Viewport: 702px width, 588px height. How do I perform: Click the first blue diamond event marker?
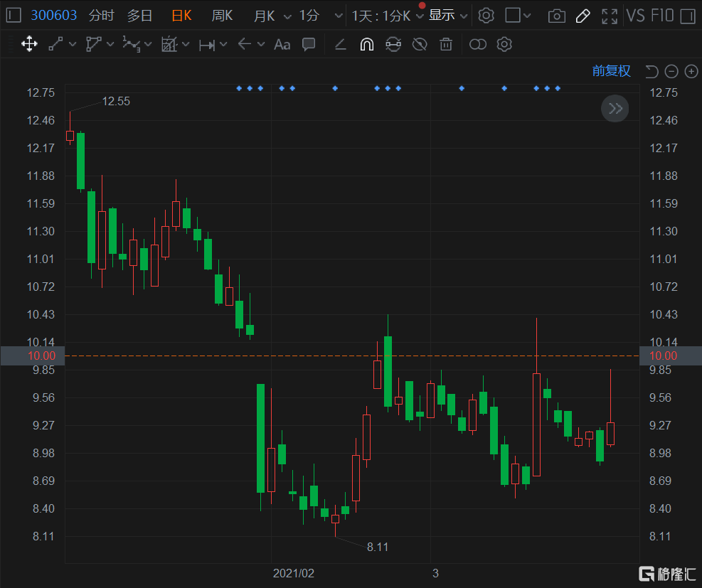[x=239, y=88]
